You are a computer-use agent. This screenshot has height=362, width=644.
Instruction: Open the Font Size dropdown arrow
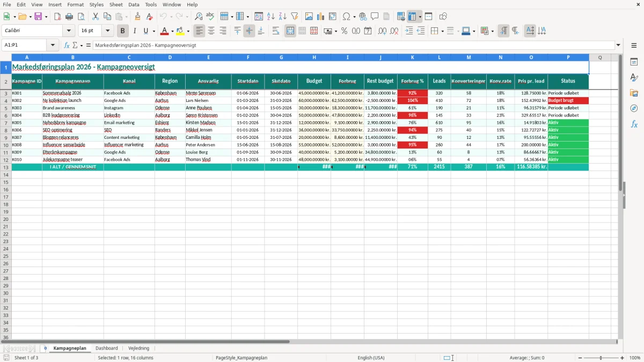(x=107, y=31)
